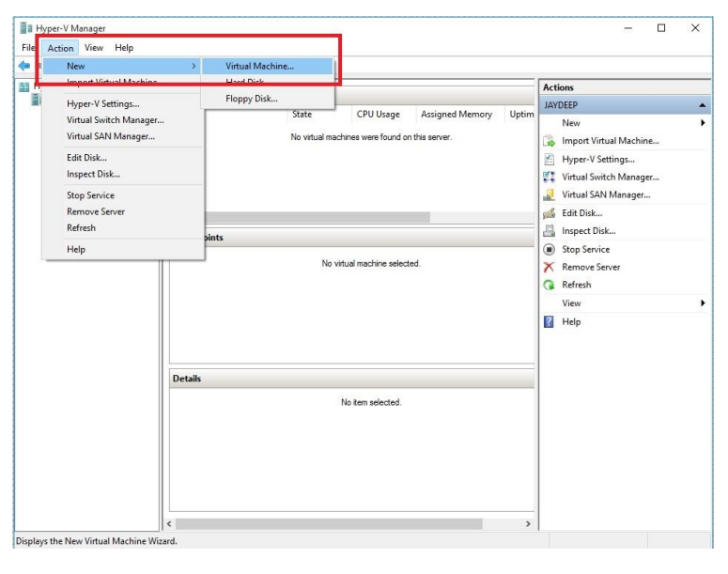Select the server node in the left tree

point(36,100)
